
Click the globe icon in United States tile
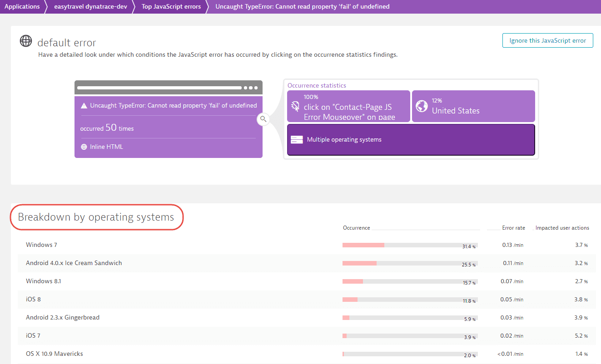pyautogui.click(x=422, y=107)
